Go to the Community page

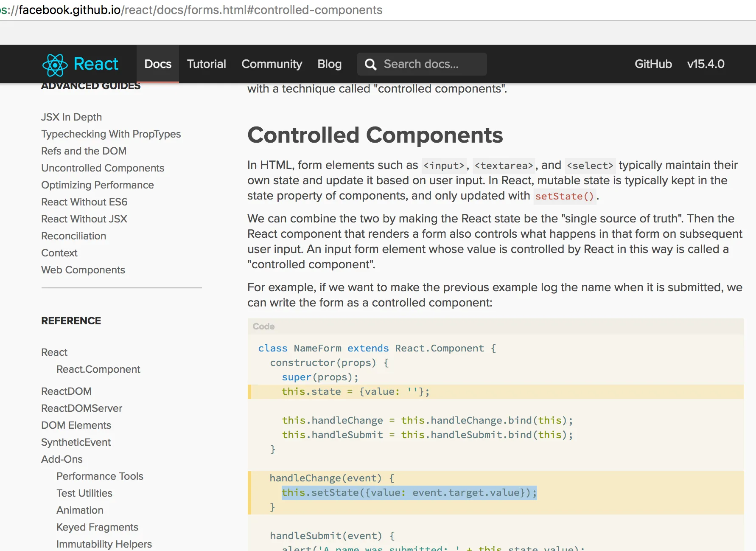coord(272,64)
